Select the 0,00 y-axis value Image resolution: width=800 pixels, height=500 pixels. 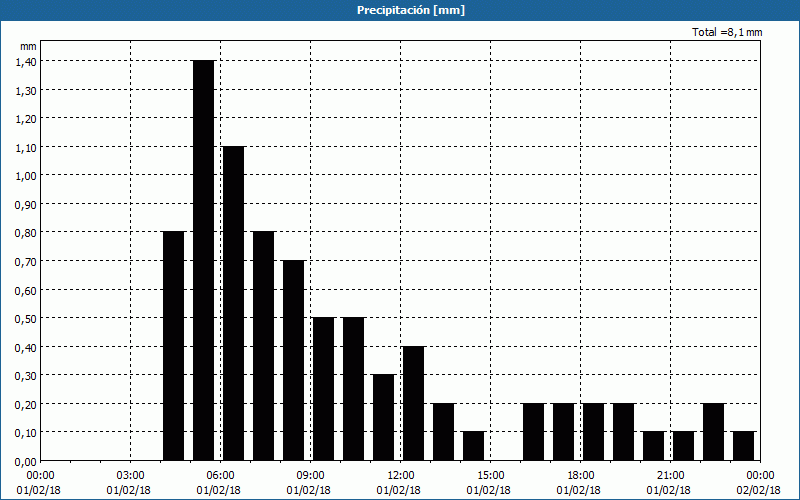point(26,461)
